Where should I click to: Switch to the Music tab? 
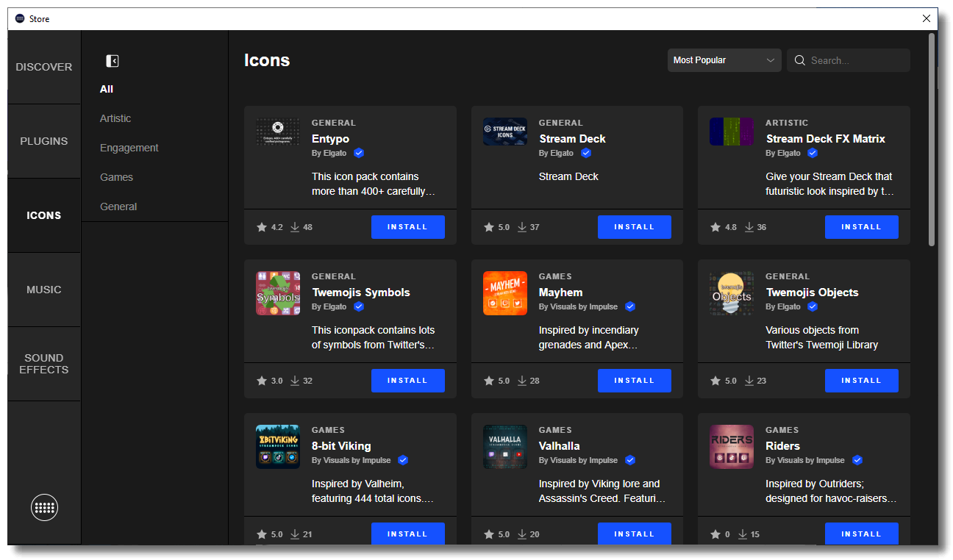tap(44, 290)
